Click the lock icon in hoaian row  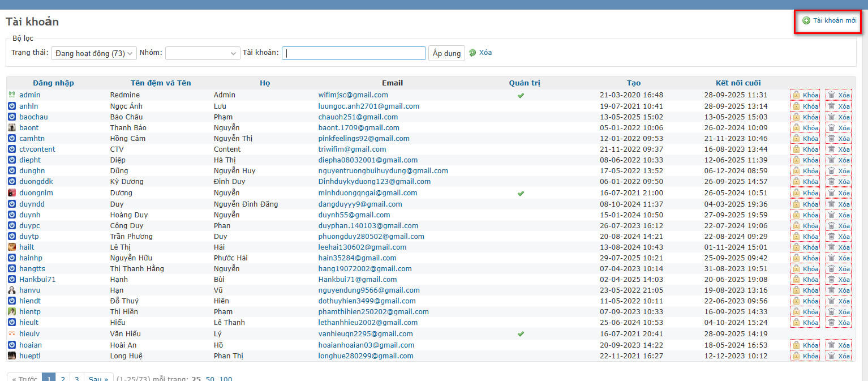click(796, 345)
